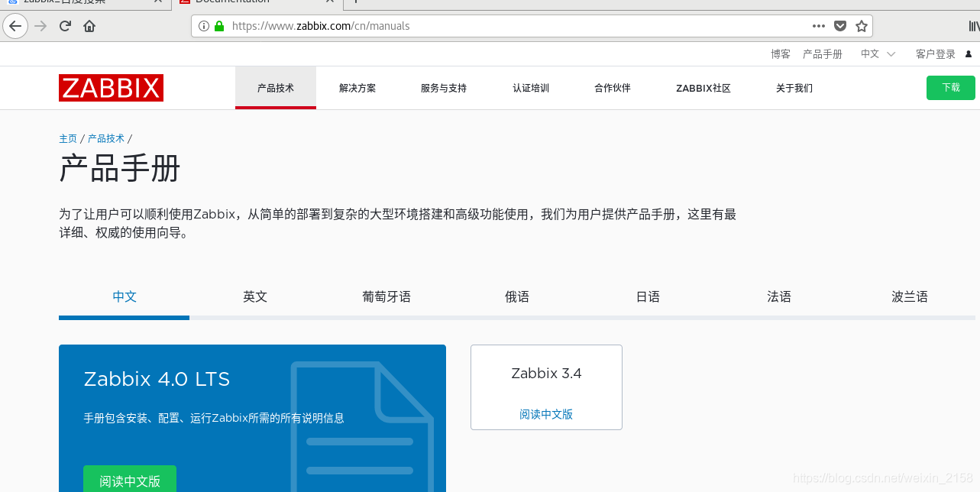This screenshot has width=980, height=492.
Task: Select the 波兰语 manual tab
Action: click(910, 296)
